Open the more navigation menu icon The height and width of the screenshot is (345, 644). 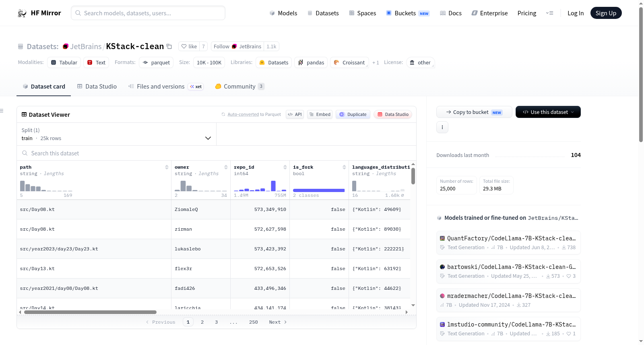pyautogui.click(x=549, y=13)
